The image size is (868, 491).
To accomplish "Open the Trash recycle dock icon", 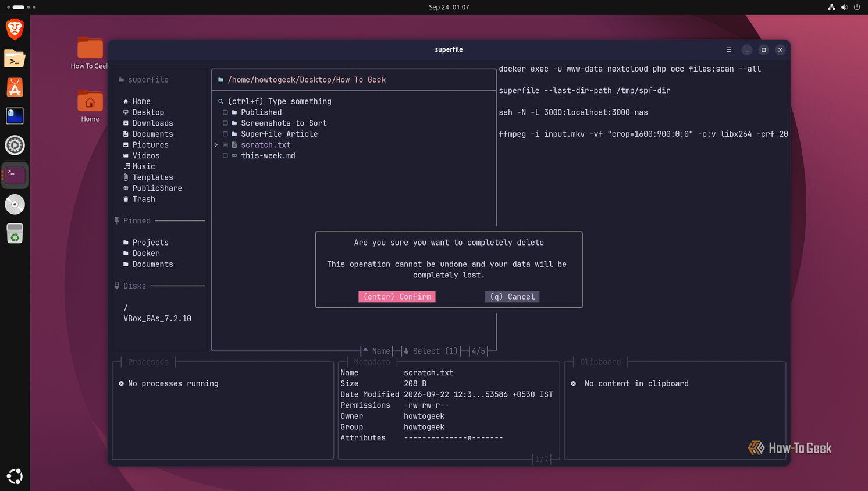I will click(15, 234).
